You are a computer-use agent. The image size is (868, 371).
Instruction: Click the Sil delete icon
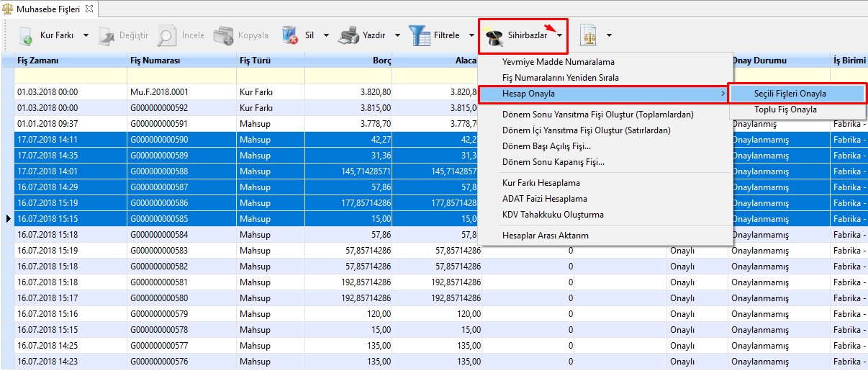click(291, 35)
